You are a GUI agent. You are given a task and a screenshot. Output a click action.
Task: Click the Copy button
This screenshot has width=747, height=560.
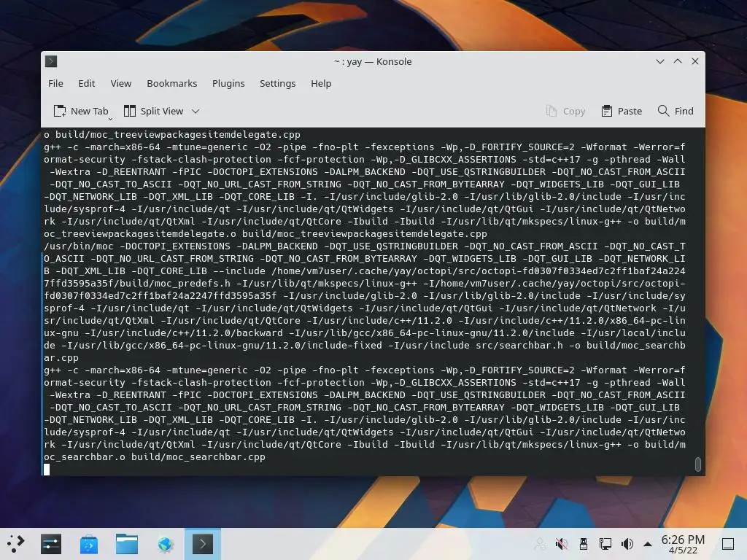coord(565,111)
